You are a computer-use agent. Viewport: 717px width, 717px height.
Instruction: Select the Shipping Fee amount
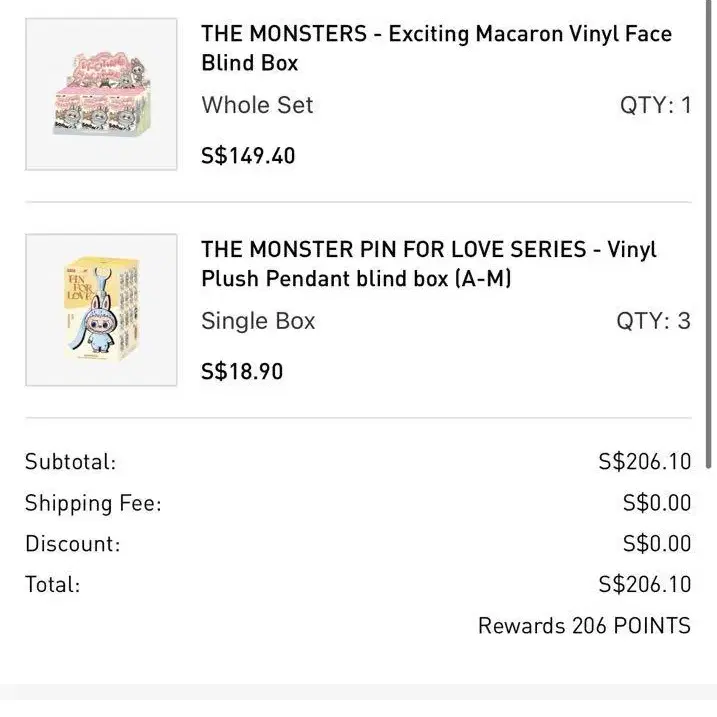pos(656,503)
